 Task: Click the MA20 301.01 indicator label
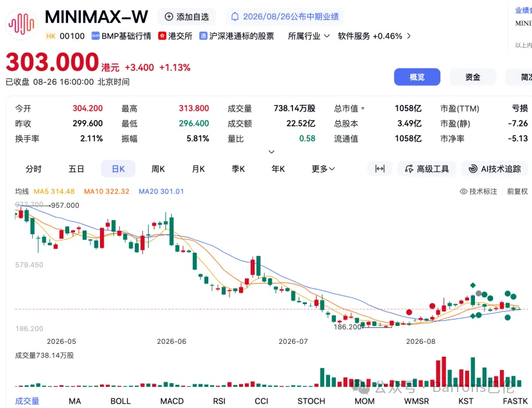pyautogui.click(x=161, y=191)
